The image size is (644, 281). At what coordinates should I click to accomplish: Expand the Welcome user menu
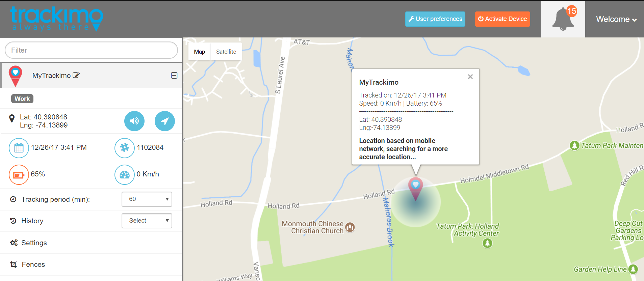pyautogui.click(x=616, y=19)
